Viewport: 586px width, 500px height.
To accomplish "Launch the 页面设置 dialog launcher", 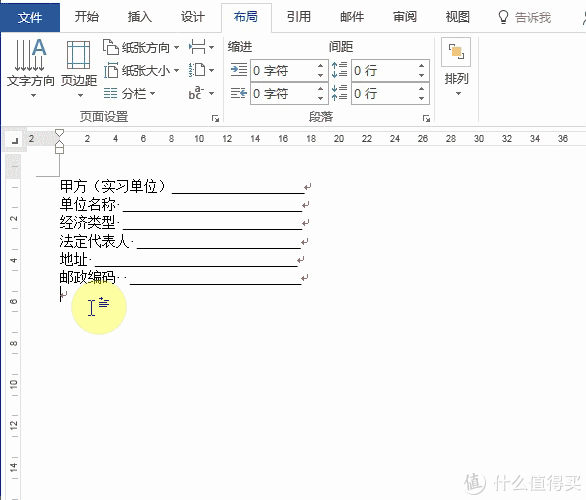I will click(215, 118).
